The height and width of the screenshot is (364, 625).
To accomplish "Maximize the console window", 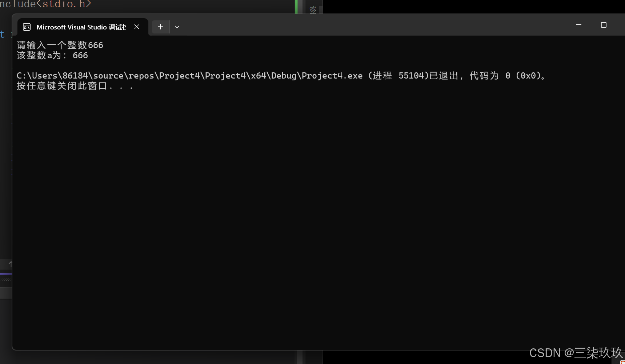I will [604, 25].
